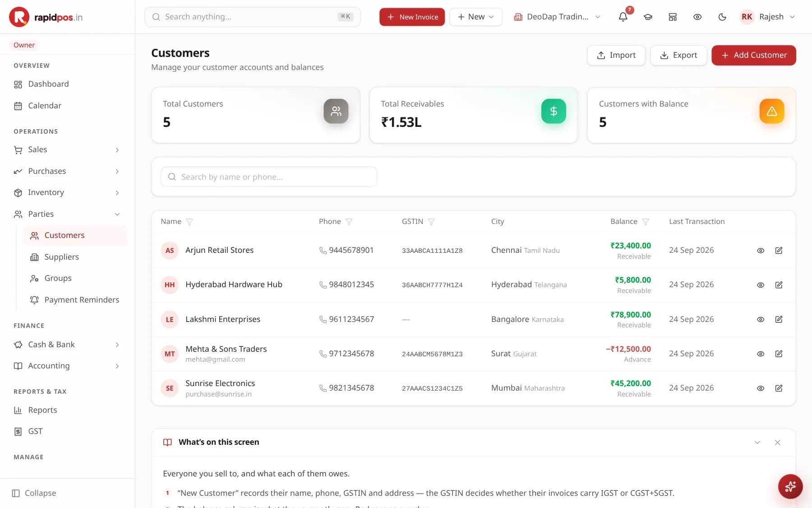Click Add Customer
This screenshot has height=508, width=812.
coord(753,55)
